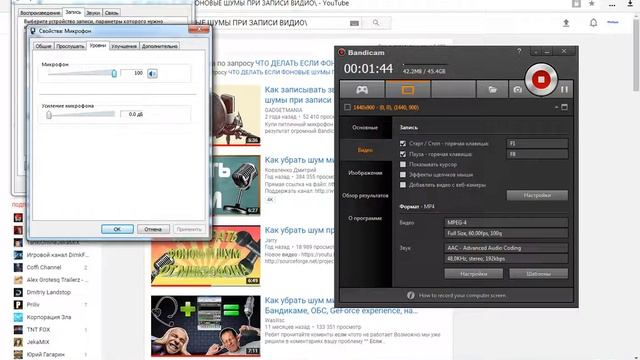Toggle fullscreen target icon in Bandicam resolution row
Image resolution: width=640 pixels, height=360 pixels.
pos(564,107)
